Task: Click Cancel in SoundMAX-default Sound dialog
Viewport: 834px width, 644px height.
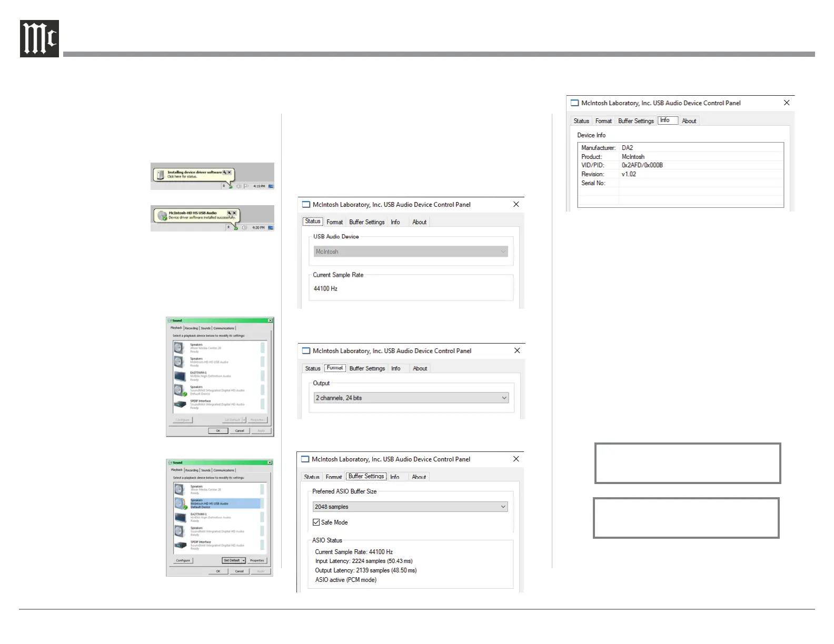Action: tap(240, 430)
